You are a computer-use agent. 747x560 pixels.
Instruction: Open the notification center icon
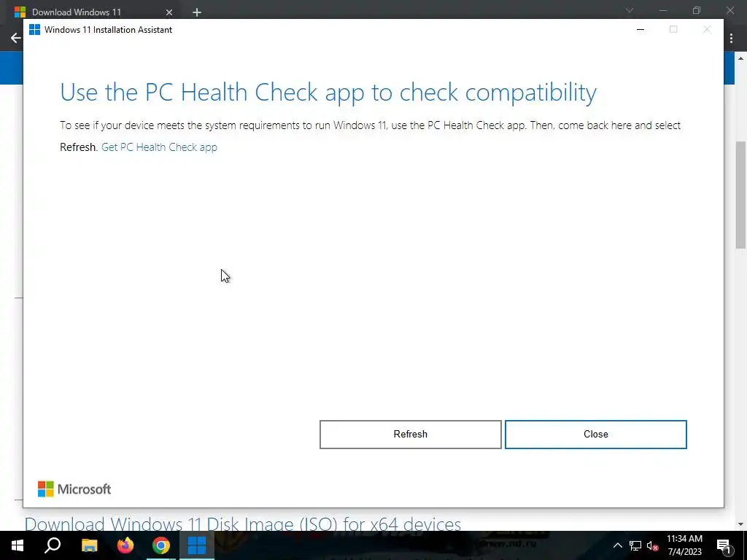pyautogui.click(x=723, y=545)
